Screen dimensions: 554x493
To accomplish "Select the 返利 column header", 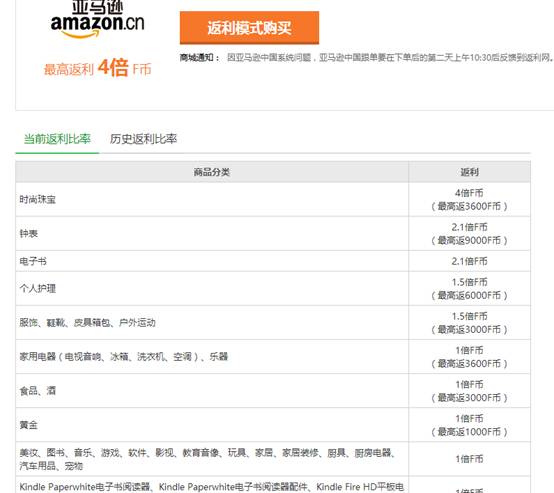I will click(470, 172).
